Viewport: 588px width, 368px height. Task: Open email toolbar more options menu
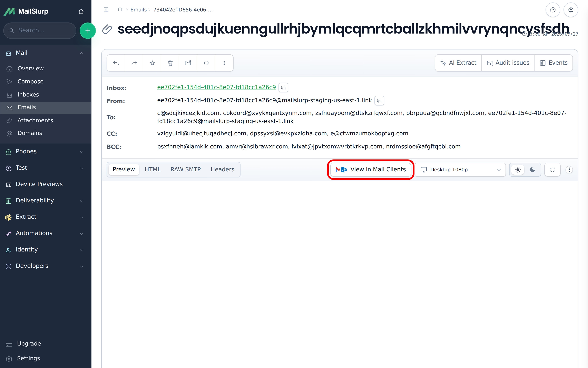tap(224, 63)
